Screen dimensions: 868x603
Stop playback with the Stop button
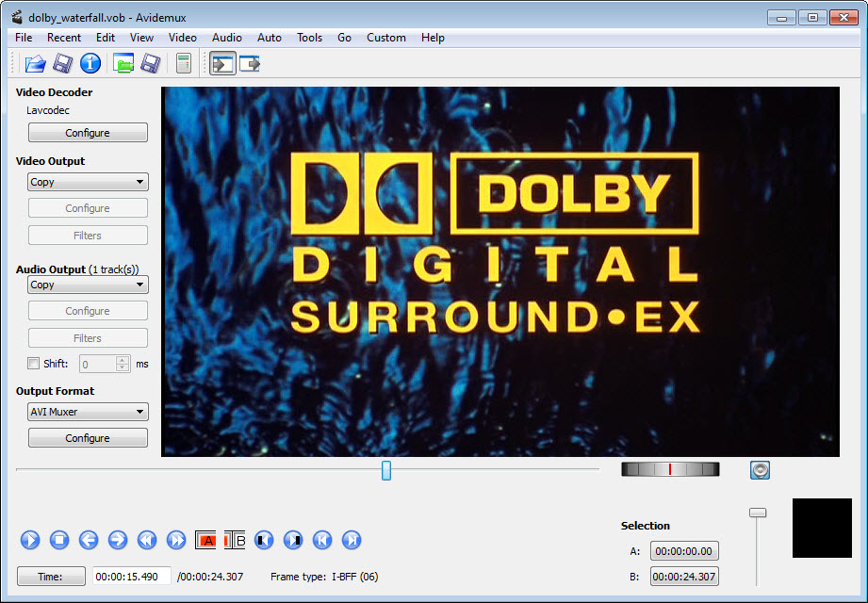tap(59, 540)
